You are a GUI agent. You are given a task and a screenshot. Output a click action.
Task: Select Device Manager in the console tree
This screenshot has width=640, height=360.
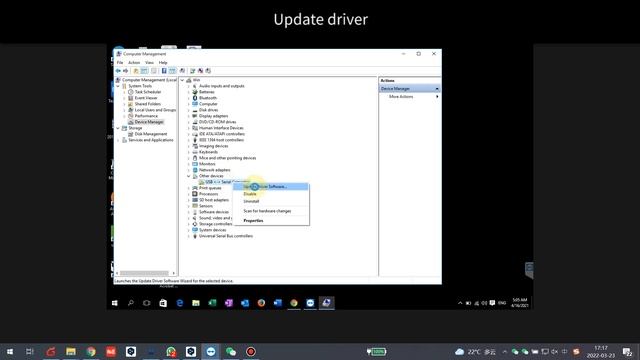point(149,122)
